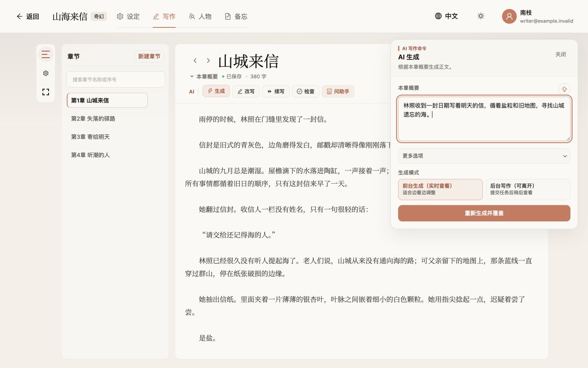Toggle the light/dark theme sun icon
This screenshot has width=588, height=368.
(481, 16)
